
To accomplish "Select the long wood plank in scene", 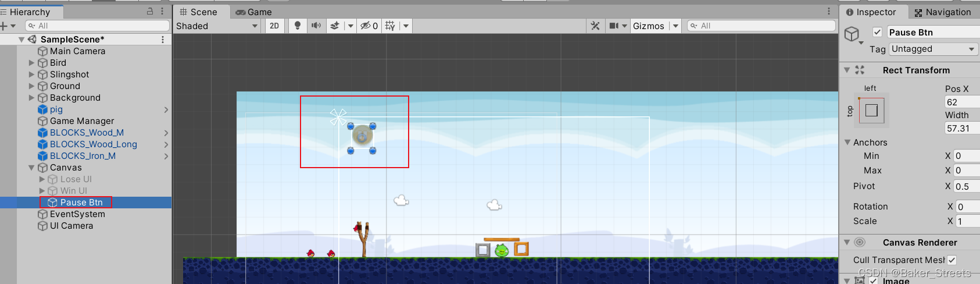I will click(x=502, y=239).
